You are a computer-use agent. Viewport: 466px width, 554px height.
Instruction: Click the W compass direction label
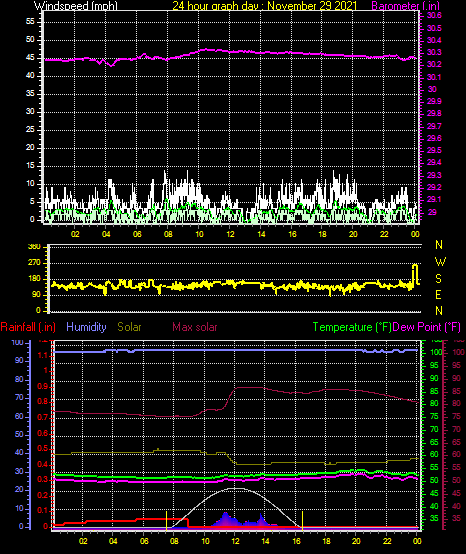440,262
